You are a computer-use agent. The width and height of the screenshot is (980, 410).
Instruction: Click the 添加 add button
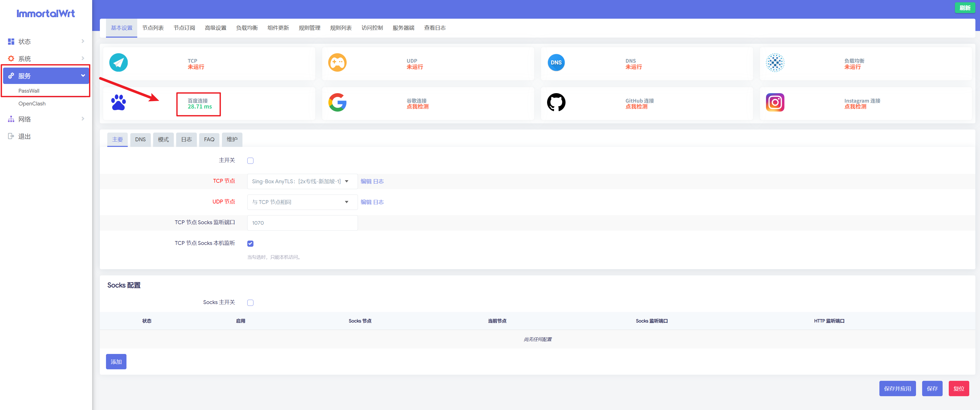116,362
